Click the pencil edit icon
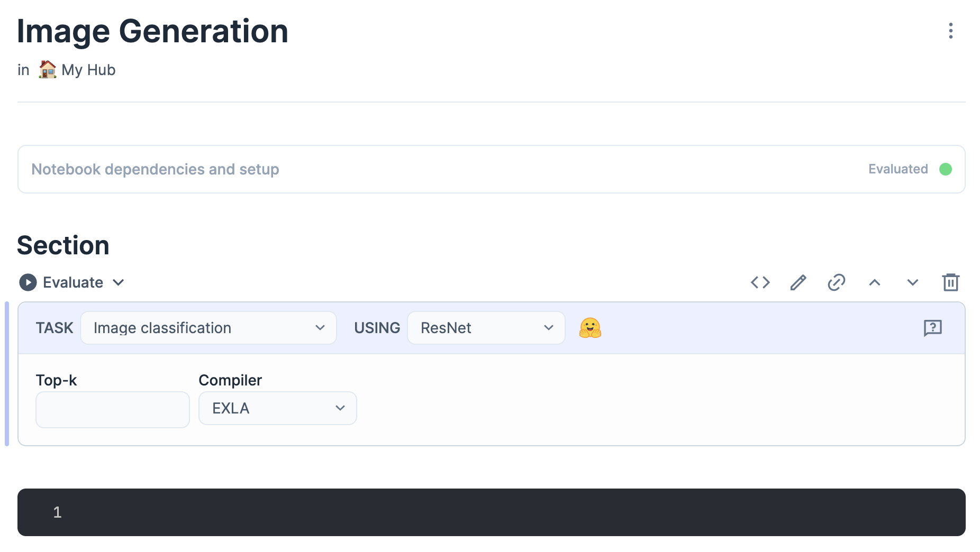The image size is (980, 552). (x=798, y=282)
